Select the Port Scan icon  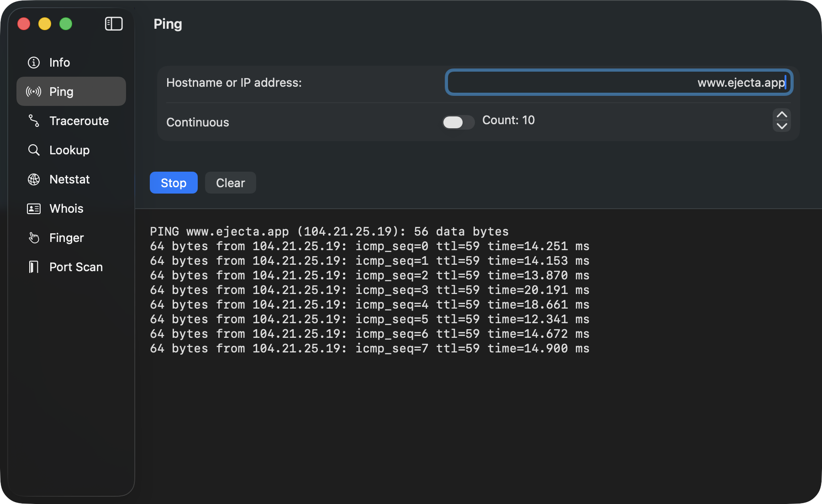click(x=33, y=267)
